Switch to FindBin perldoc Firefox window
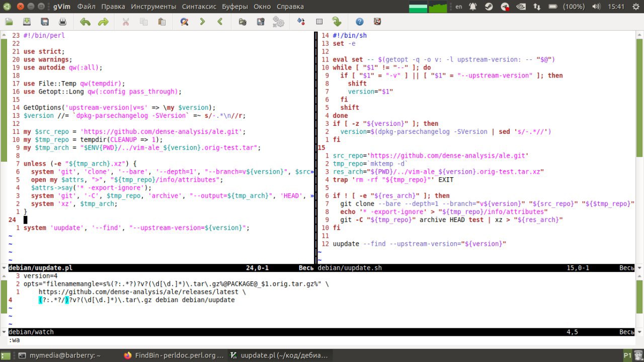The height and width of the screenshot is (362, 644). 174,355
